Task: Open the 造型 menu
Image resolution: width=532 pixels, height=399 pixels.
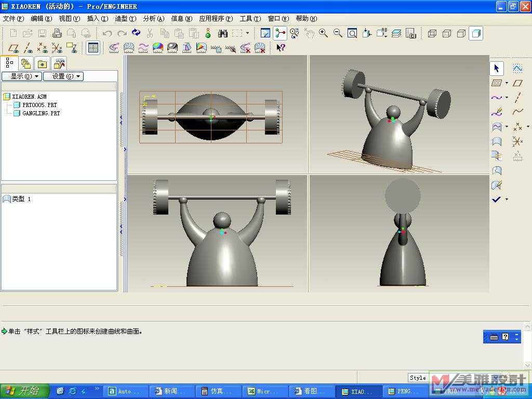Action: click(x=126, y=19)
